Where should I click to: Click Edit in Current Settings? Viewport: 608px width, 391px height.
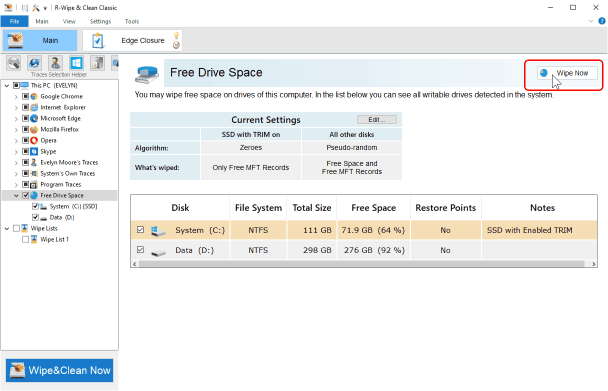tap(377, 119)
